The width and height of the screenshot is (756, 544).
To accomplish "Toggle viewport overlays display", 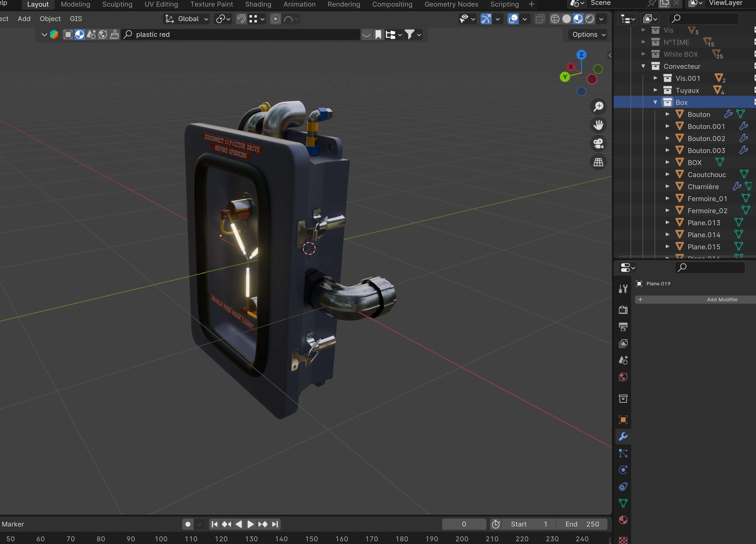I will click(513, 19).
